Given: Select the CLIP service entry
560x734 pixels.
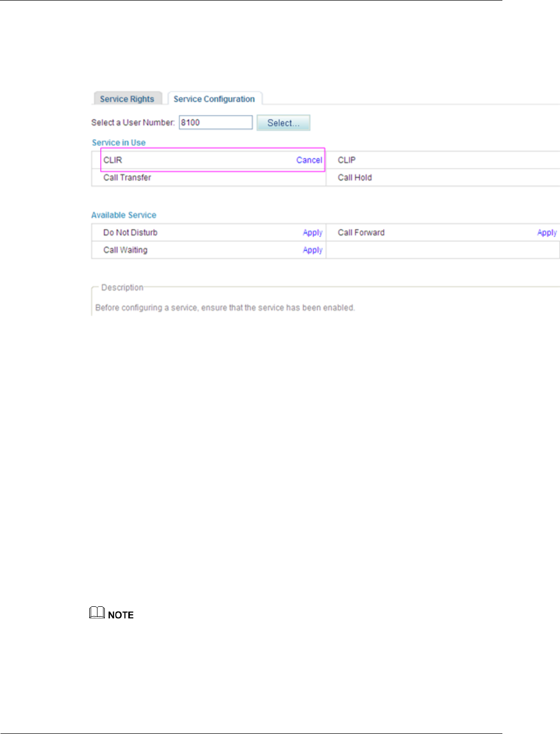Looking at the screenshot, I should tap(347, 160).
